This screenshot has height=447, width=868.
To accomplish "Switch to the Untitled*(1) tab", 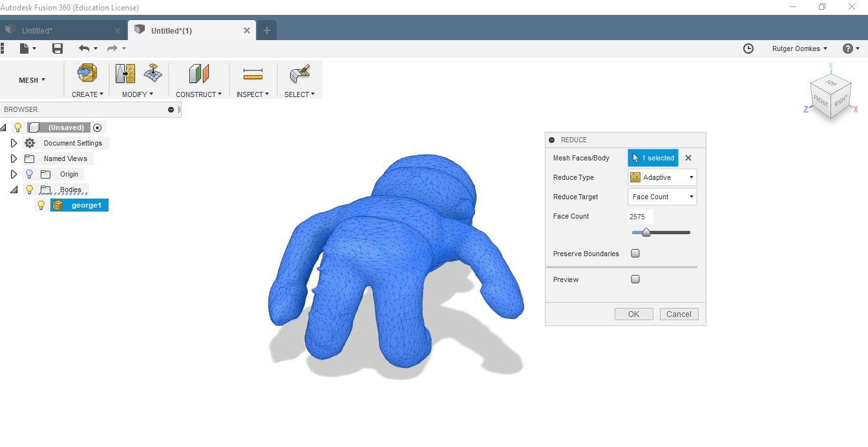I will [x=192, y=30].
